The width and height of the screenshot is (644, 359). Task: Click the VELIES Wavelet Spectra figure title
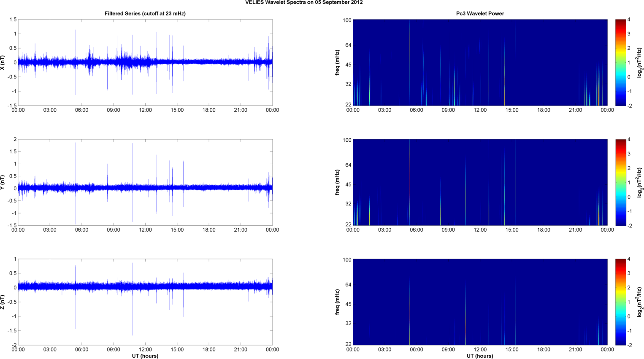pos(304,3)
